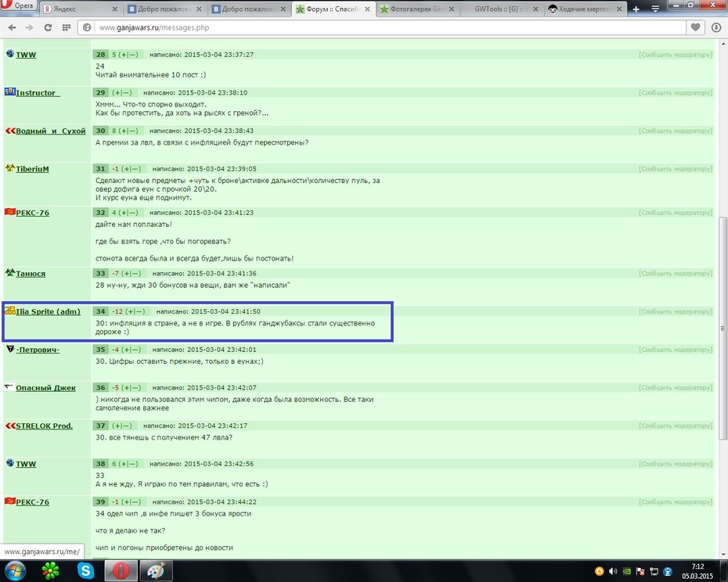Open the tab menu icon beside new tab
The image size is (728, 582).
point(655,9)
